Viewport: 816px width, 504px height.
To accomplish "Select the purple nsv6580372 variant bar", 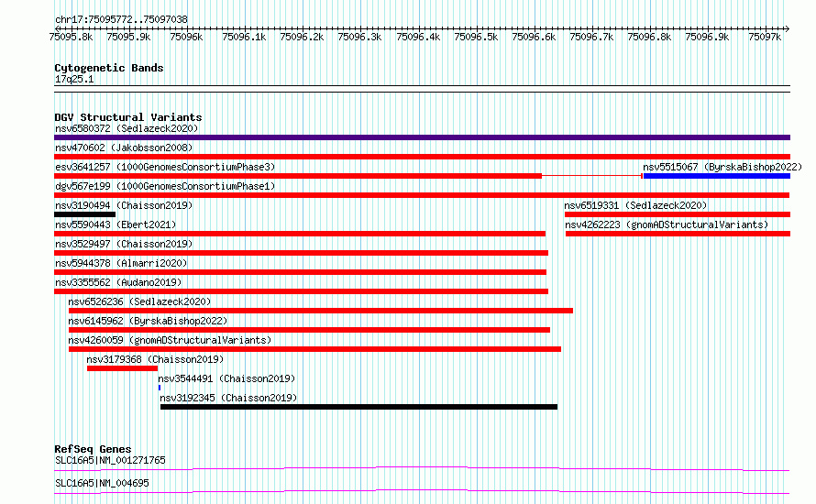I will [x=422, y=137].
